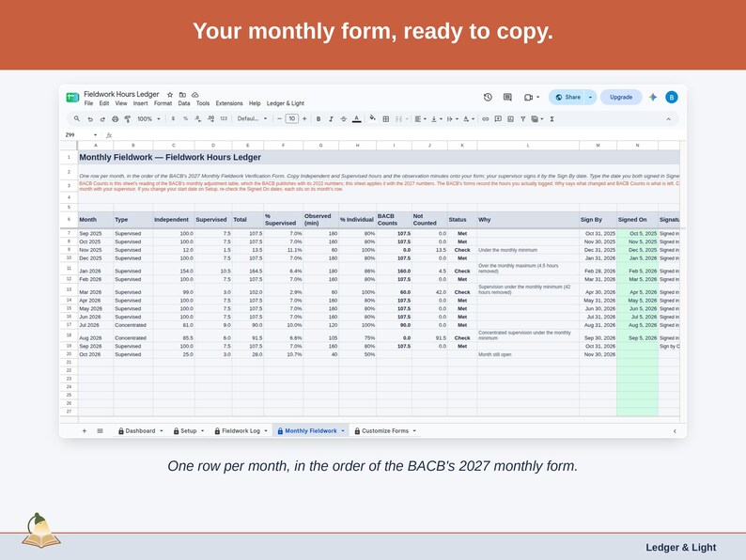Open the Ledger & Light menu
746x560 pixels.
click(285, 103)
